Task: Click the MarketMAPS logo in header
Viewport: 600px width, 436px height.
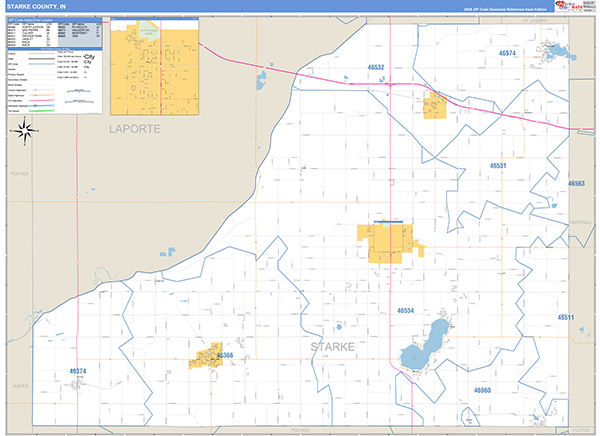Action: (x=575, y=6)
